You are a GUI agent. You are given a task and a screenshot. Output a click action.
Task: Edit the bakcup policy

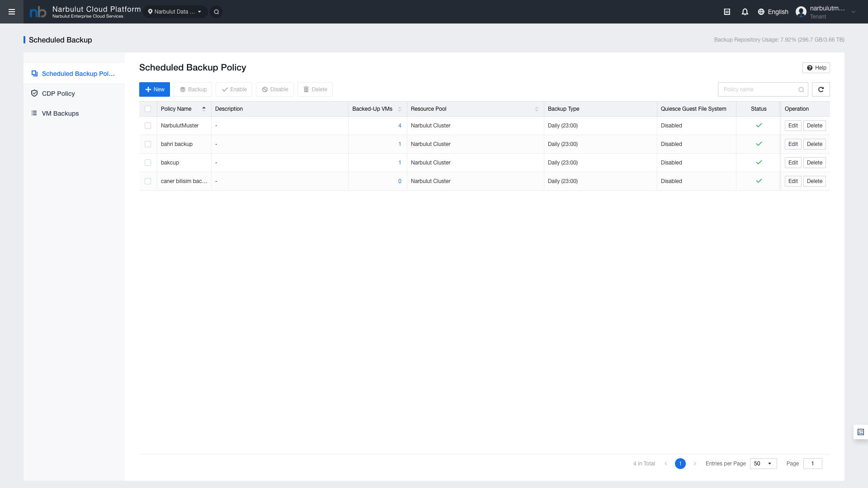(x=793, y=163)
